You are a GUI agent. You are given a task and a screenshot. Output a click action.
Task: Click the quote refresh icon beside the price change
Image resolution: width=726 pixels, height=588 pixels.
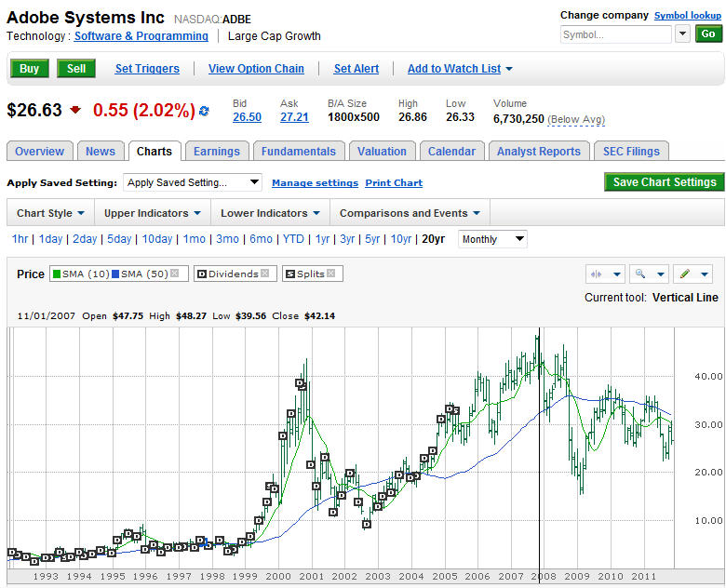(204, 111)
